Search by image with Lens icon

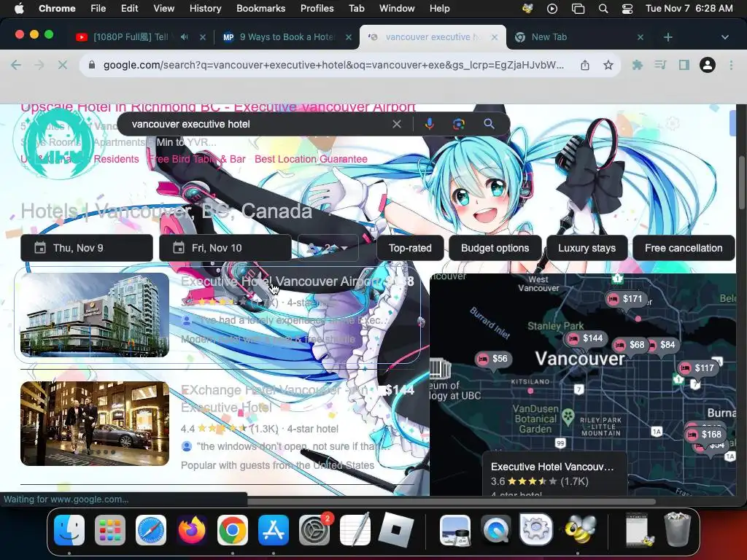click(458, 124)
